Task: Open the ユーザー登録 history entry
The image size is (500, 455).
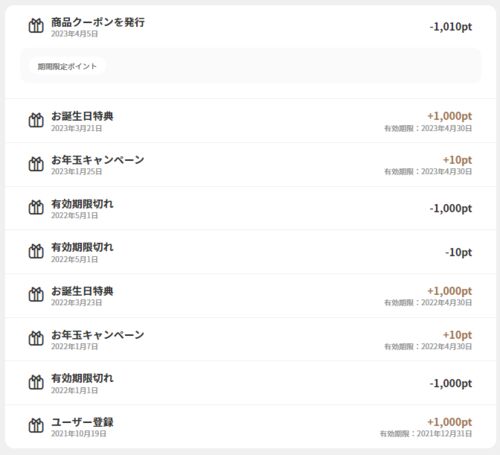Action: pyautogui.click(x=250, y=426)
